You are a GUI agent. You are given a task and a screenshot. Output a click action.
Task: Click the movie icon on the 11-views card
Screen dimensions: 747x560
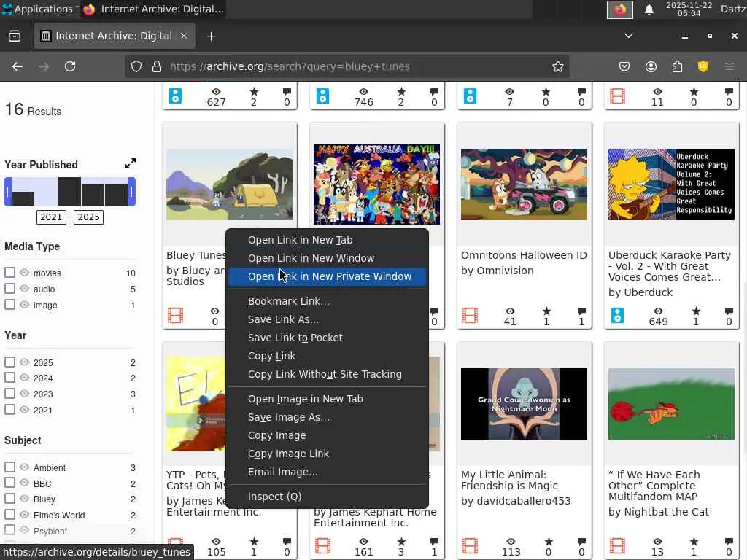pyautogui.click(x=617, y=96)
